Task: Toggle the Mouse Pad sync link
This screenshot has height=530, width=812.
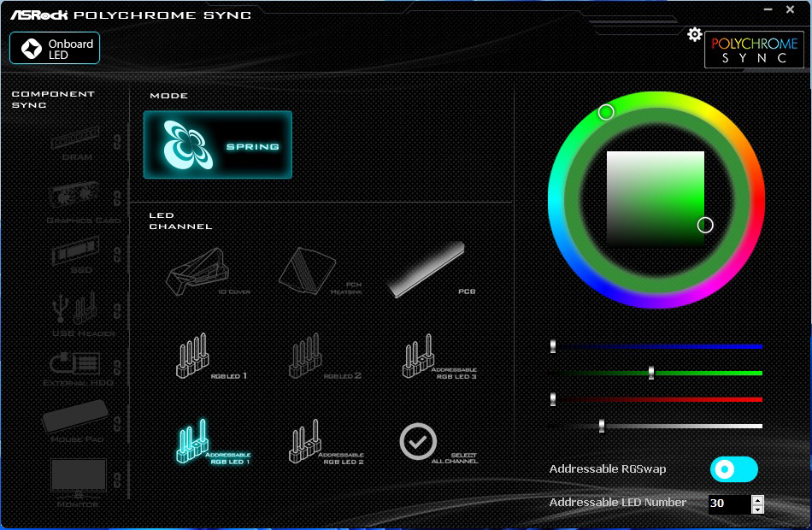Action: [x=118, y=424]
